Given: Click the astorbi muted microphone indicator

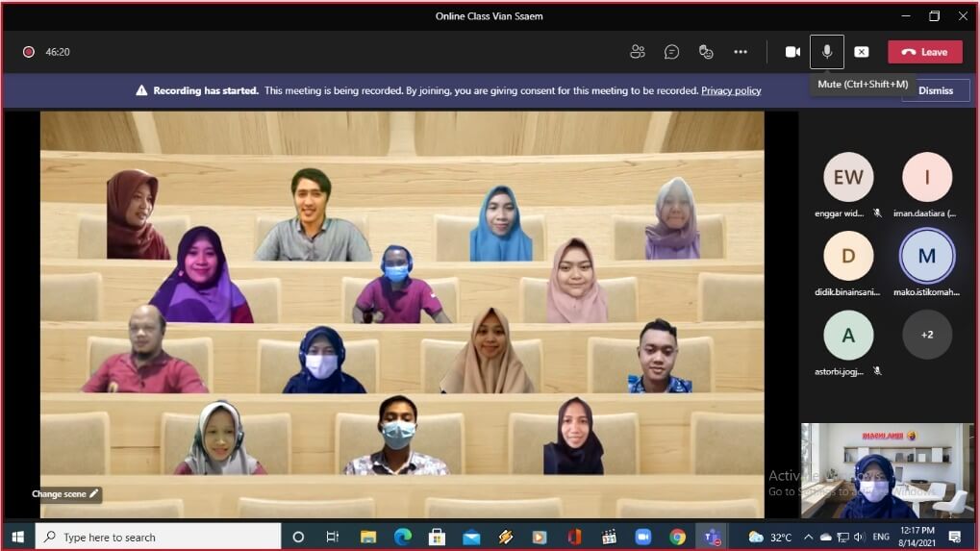Looking at the screenshot, I should point(877,371).
